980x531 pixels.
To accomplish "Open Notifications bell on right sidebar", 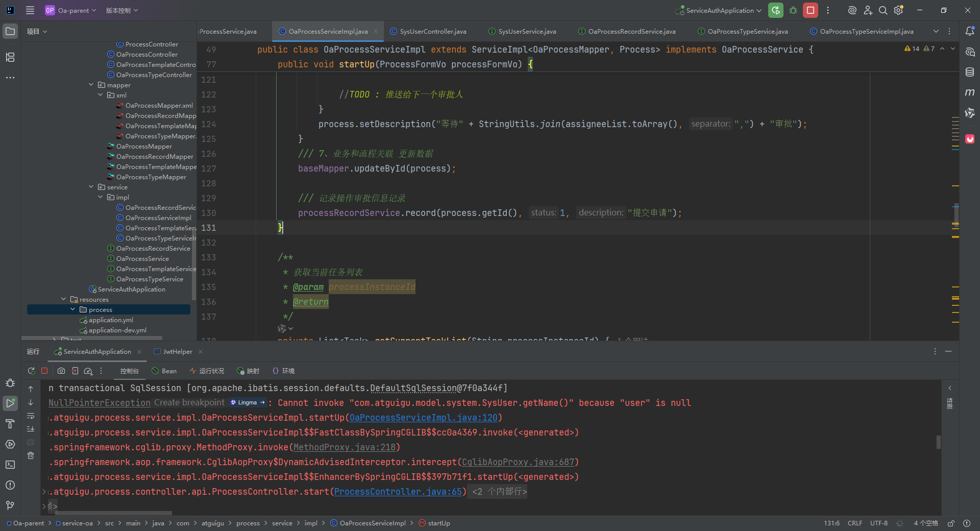I will tap(970, 31).
